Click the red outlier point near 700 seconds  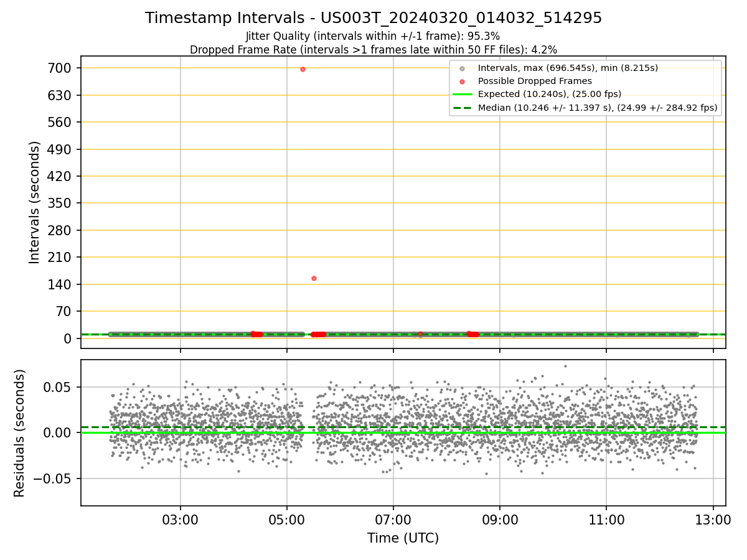coord(303,69)
